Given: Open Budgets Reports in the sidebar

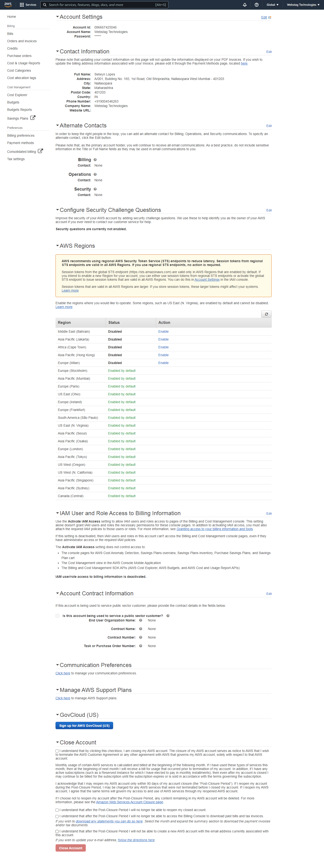Looking at the screenshot, I should pos(19,110).
